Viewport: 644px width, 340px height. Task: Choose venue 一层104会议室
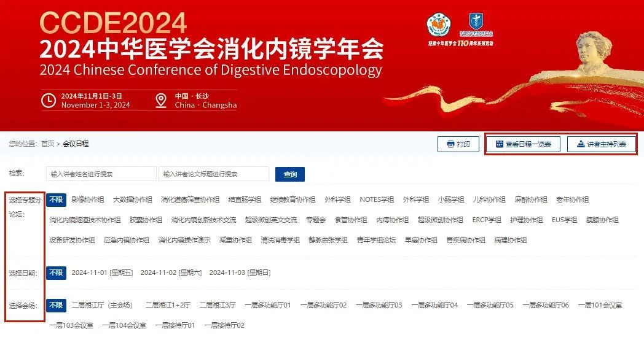click(x=124, y=325)
